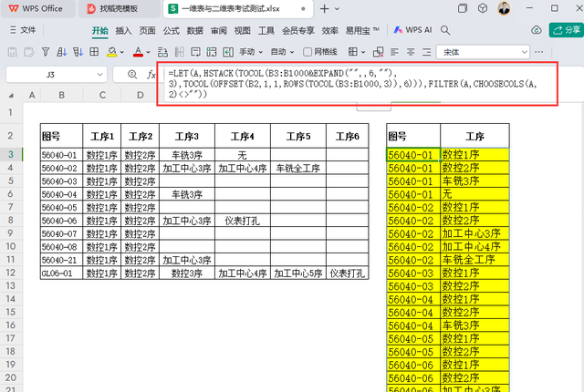Select column C header
The width and height of the screenshot is (584, 392).
click(102, 95)
